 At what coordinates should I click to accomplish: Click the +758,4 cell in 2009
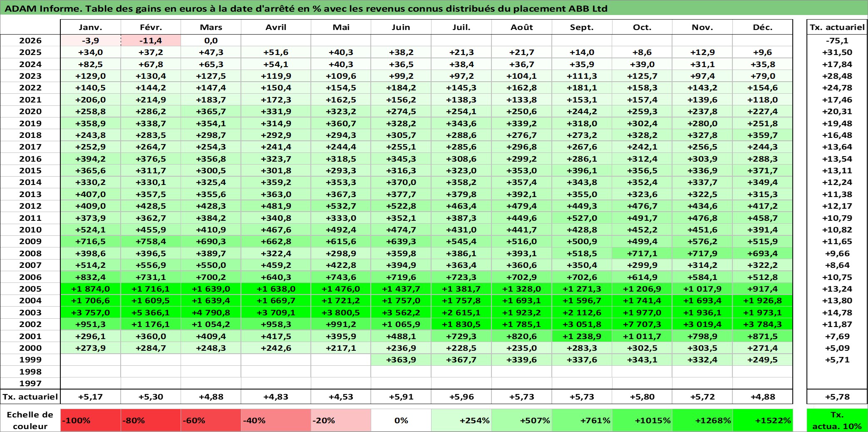[151, 241]
